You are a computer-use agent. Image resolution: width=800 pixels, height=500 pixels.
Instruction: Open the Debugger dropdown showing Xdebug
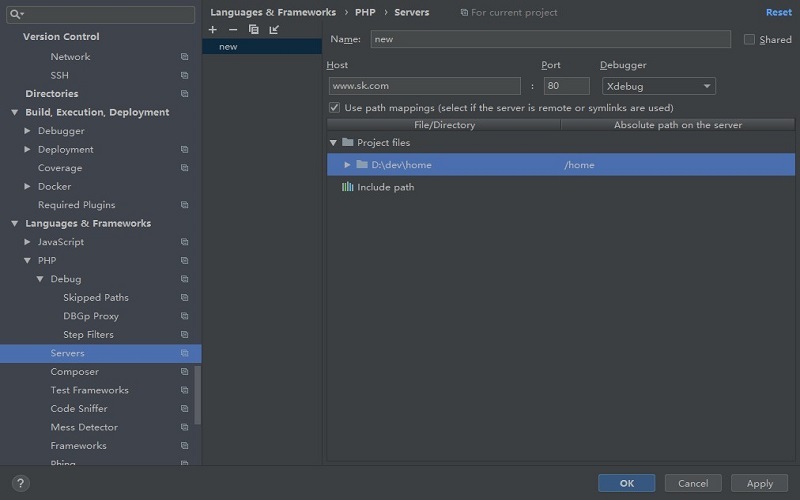click(658, 86)
